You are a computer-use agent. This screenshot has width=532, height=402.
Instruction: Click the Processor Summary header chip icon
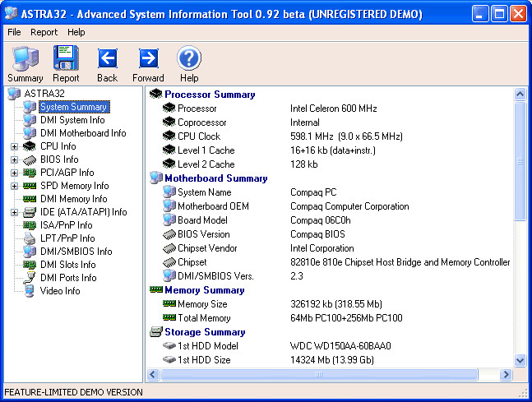(x=156, y=94)
